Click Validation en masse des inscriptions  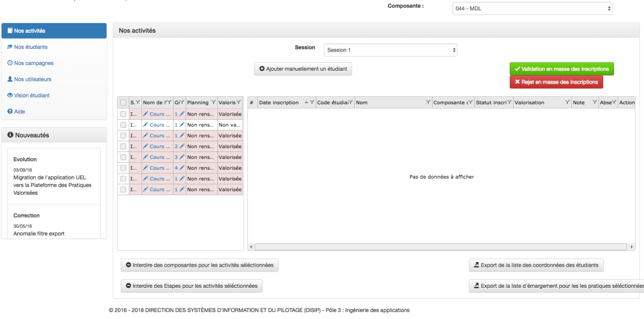[561, 69]
